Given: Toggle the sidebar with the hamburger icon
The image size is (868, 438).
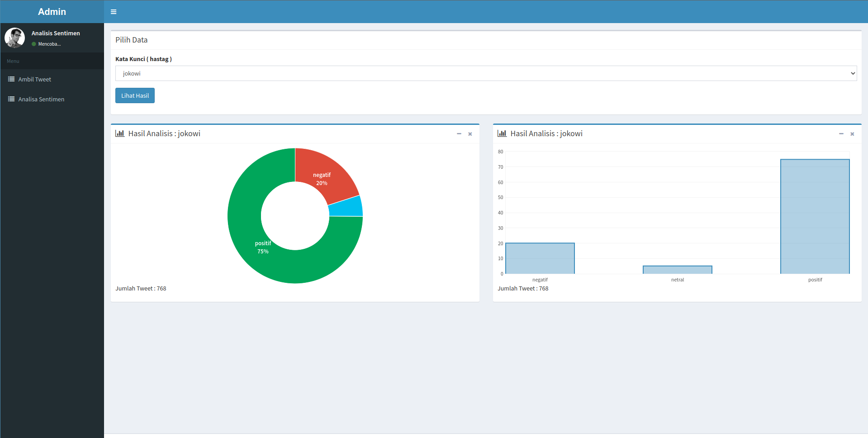Looking at the screenshot, I should click(x=114, y=12).
